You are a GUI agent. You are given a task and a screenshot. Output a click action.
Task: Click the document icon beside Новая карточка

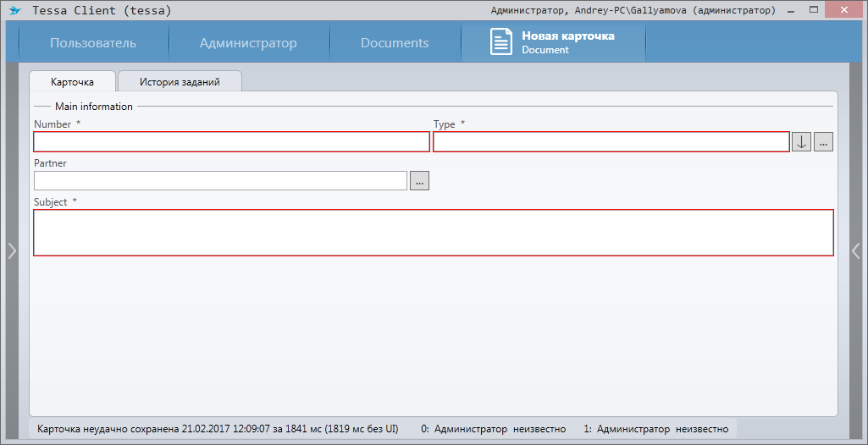click(x=501, y=42)
